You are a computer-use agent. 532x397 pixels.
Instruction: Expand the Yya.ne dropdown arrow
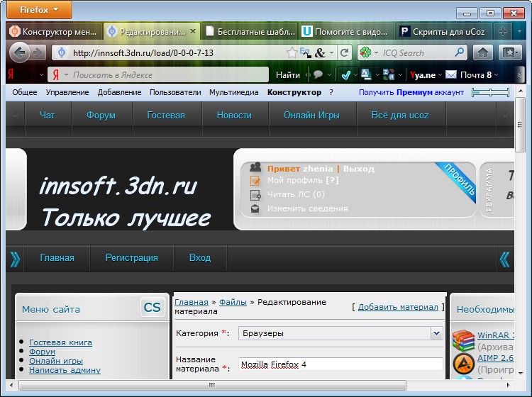coord(440,74)
